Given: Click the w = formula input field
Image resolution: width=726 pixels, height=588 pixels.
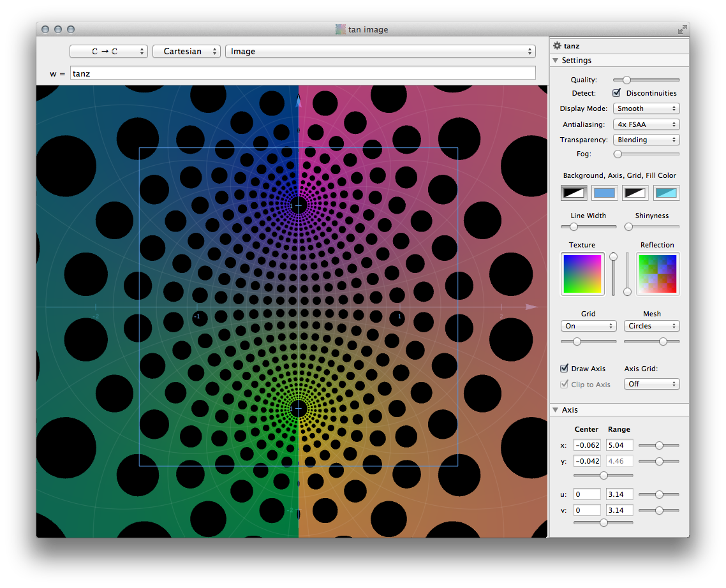Looking at the screenshot, I should pos(302,73).
